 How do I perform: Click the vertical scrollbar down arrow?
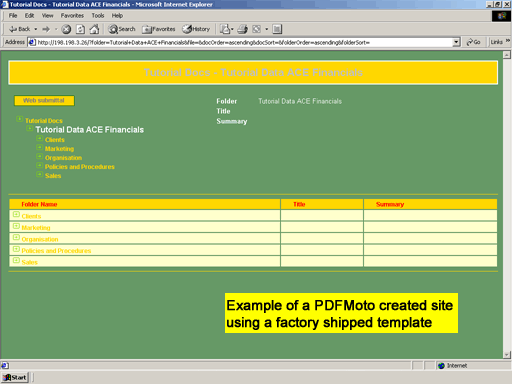(x=507, y=355)
